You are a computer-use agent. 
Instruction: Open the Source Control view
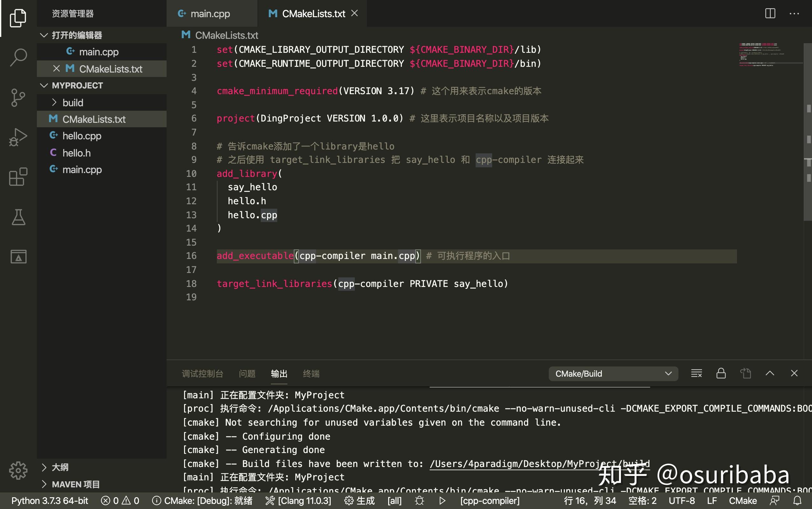pyautogui.click(x=18, y=97)
